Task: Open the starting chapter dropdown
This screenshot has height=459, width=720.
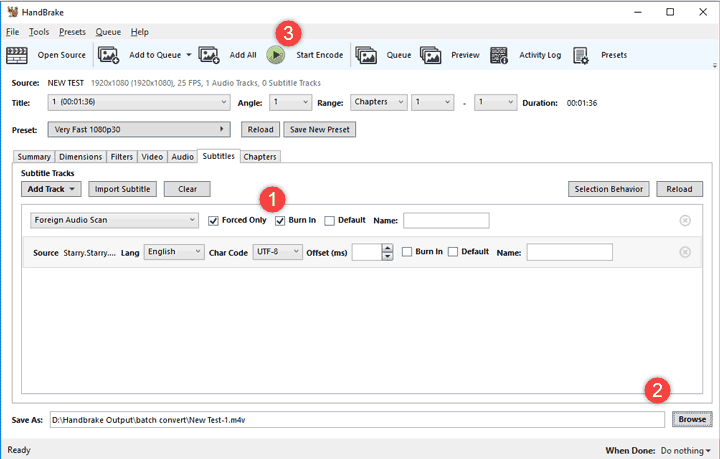Action: [x=433, y=102]
